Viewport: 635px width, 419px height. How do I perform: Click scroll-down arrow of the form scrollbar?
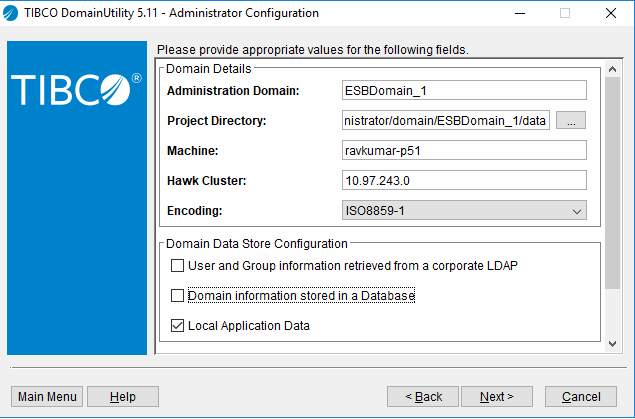coord(613,344)
